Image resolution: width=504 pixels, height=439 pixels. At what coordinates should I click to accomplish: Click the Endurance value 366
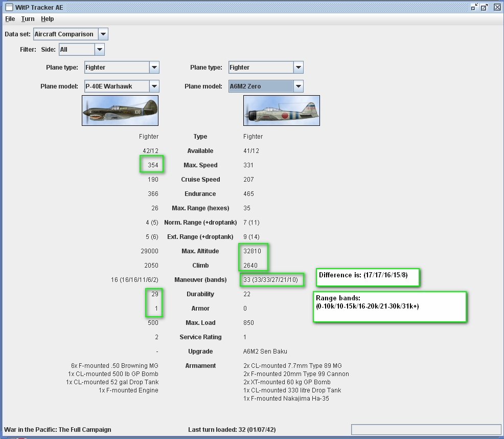pyautogui.click(x=153, y=194)
